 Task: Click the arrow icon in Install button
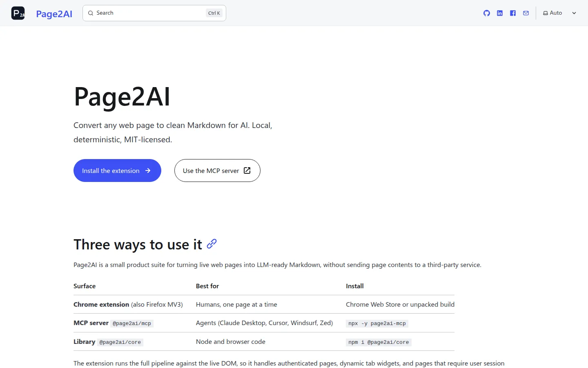pyautogui.click(x=148, y=171)
